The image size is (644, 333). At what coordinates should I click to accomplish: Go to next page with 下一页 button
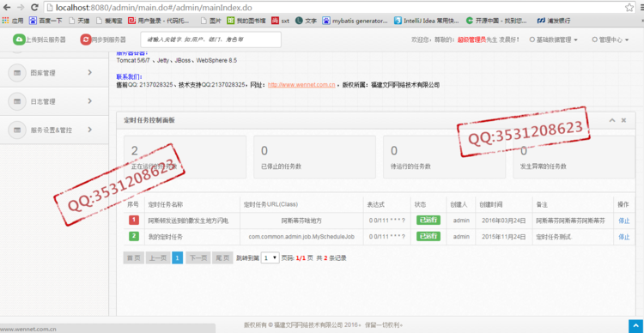198,257
